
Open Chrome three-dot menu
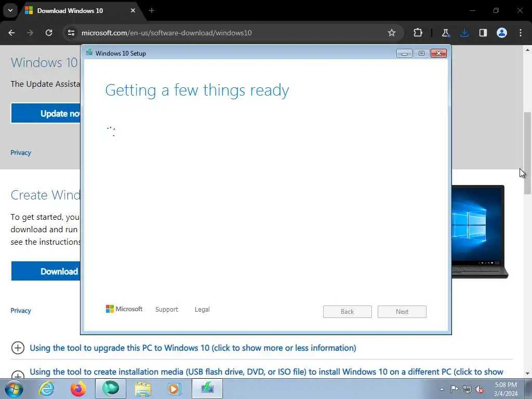(x=521, y=33)
